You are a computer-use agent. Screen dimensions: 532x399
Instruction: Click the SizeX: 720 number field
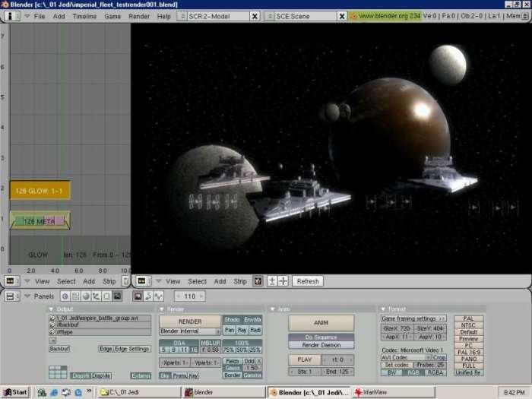pos(397,328)
